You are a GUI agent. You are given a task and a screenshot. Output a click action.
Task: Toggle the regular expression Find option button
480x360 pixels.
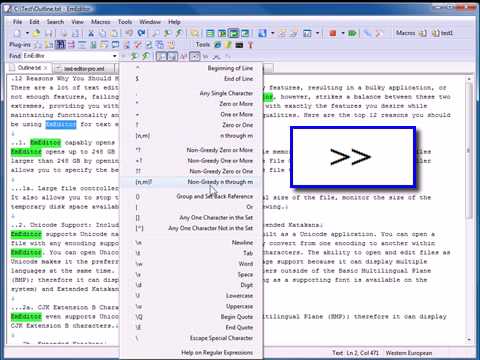[x=195, y=56]
